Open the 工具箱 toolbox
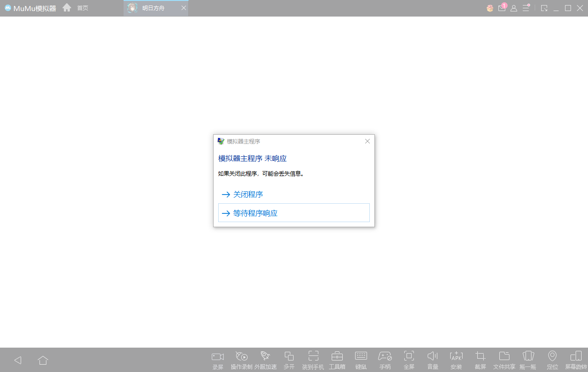The height and width of the screenshot is (372, 588). 337,360
